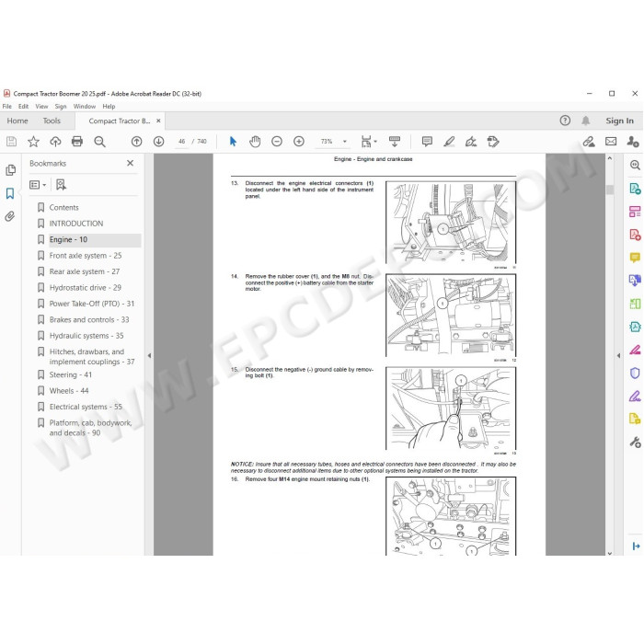
Task: Share the file with others icon
Action: coord(633,142)
